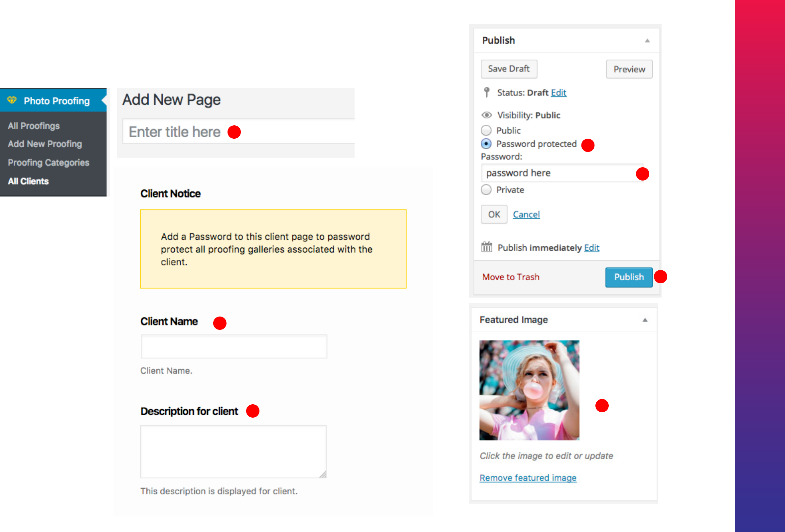
Task: Select the Public visibility radio button
Action: 486,130
